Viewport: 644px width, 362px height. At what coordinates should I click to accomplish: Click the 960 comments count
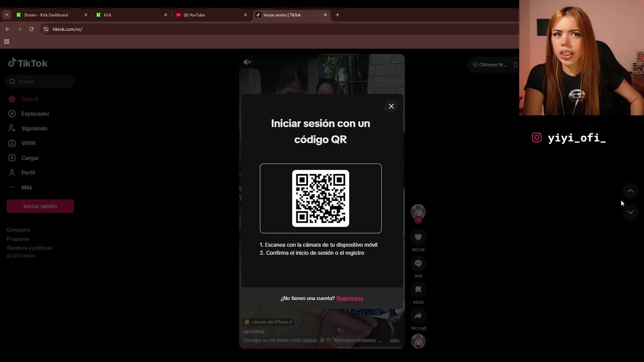[x=418, y=276]
